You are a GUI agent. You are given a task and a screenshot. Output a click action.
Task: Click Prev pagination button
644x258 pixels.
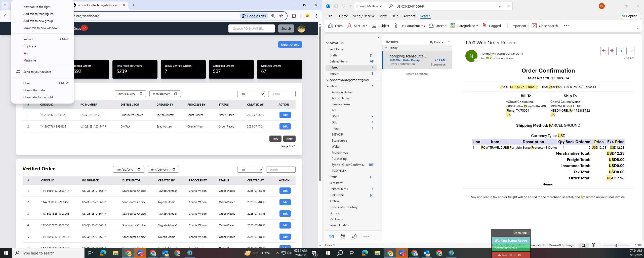point(275,139)
